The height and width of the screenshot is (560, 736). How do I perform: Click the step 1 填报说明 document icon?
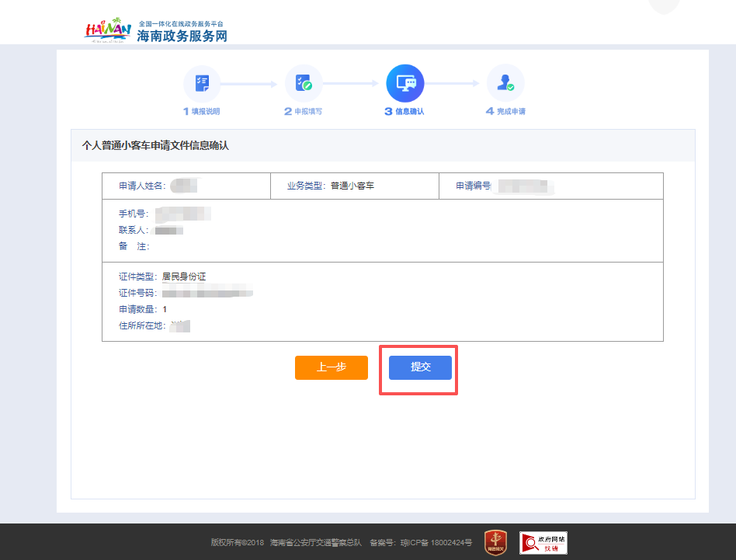[x=201, y=82]
